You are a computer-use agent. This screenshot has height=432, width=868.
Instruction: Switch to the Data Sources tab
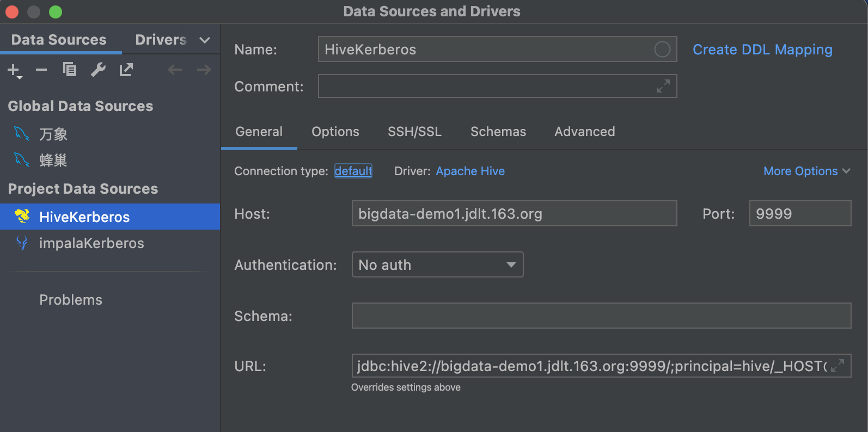[x=59, y=40]
